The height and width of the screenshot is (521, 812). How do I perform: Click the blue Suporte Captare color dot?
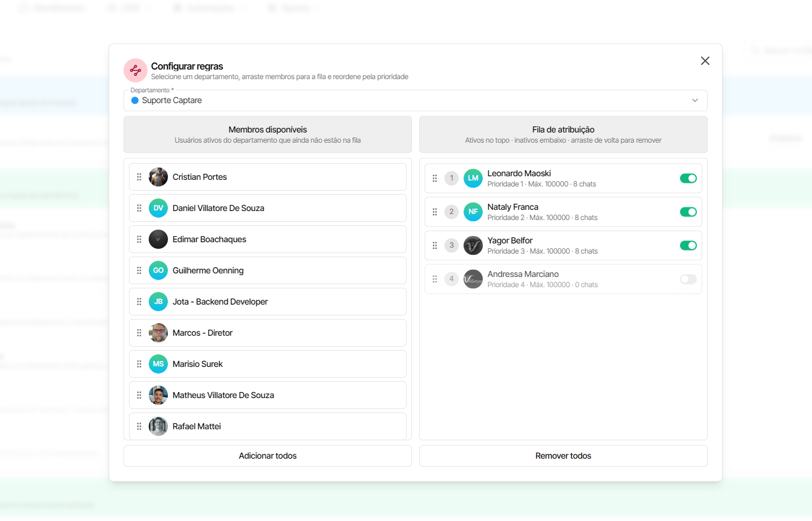coord(135,100)
